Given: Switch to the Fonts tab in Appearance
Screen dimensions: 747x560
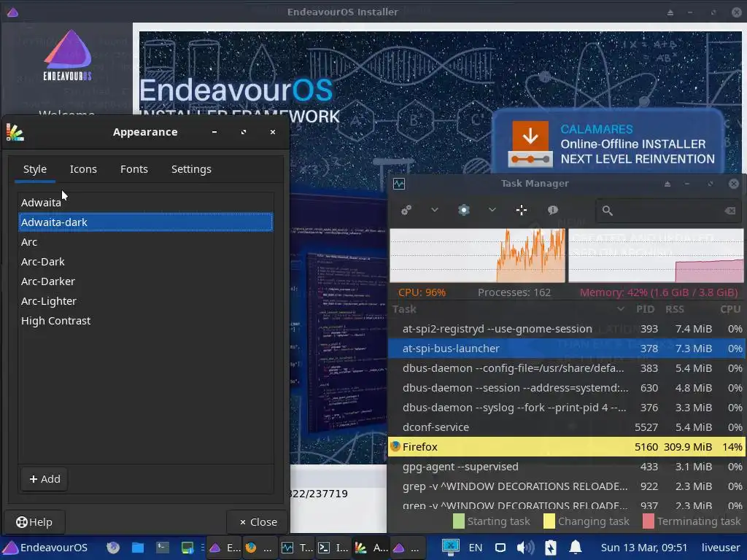Looking at the screenshot, I should [x=134, y=169].
